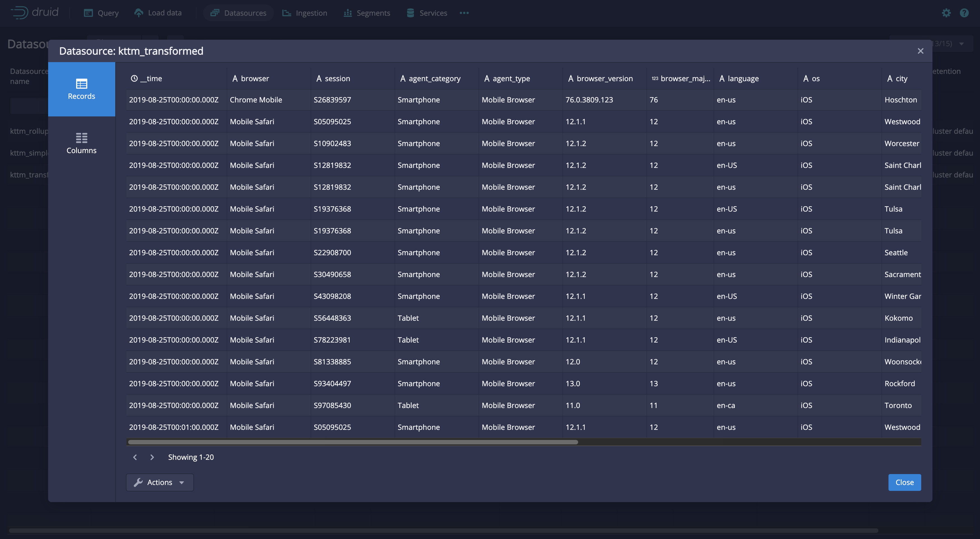Open the help question mark menu

pyautogui.click(x=964, y=13)
